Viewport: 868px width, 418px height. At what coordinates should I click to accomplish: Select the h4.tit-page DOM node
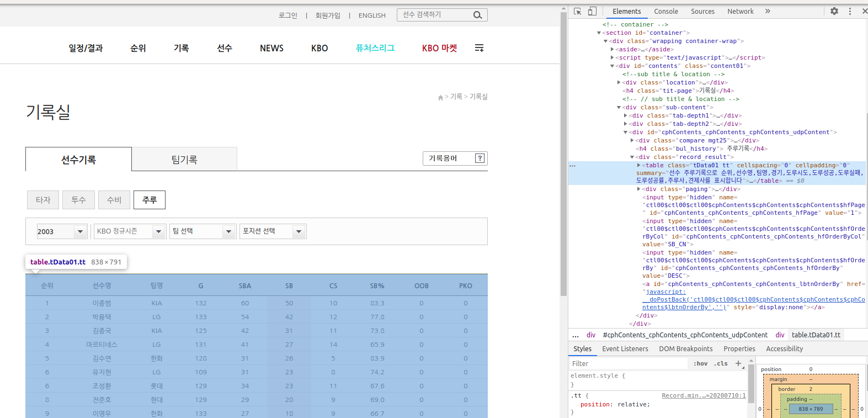[x=678, y=91]
